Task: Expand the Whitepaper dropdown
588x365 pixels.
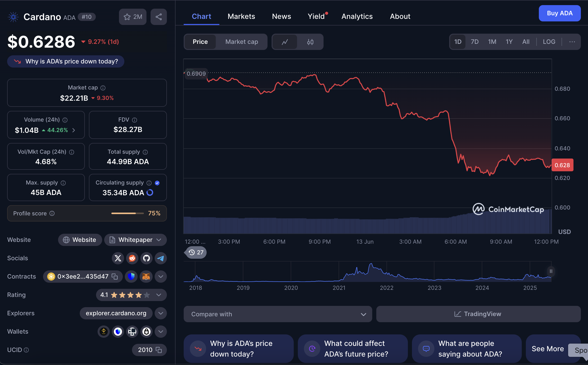Action: coord(136,240)
